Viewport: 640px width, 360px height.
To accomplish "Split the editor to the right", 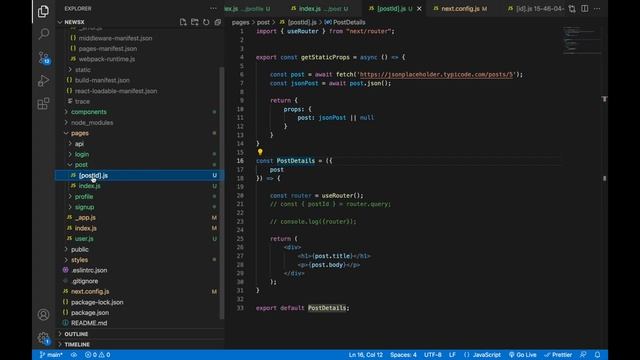I will [584, 9].
